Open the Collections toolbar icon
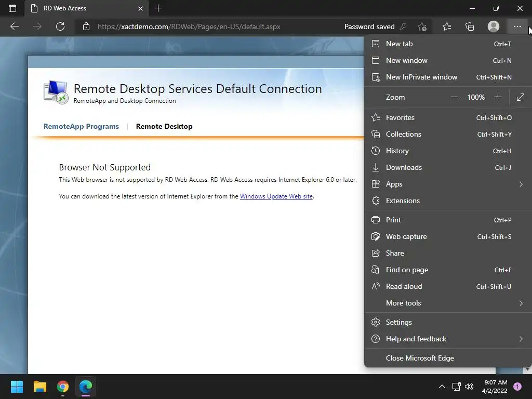532x399 pixels. pos(470,26)
